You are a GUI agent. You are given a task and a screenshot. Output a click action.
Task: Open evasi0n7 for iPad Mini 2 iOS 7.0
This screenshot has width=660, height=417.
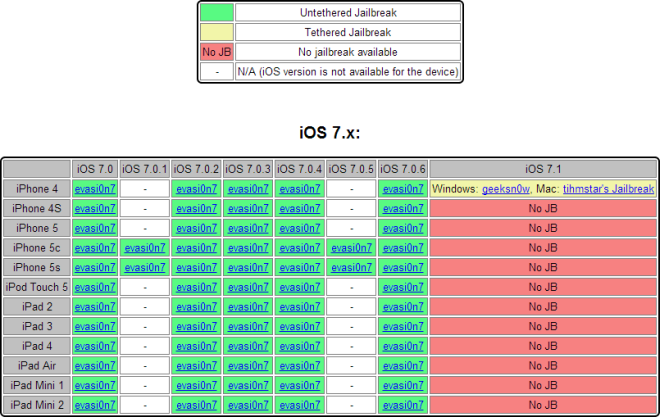(95, 405)
